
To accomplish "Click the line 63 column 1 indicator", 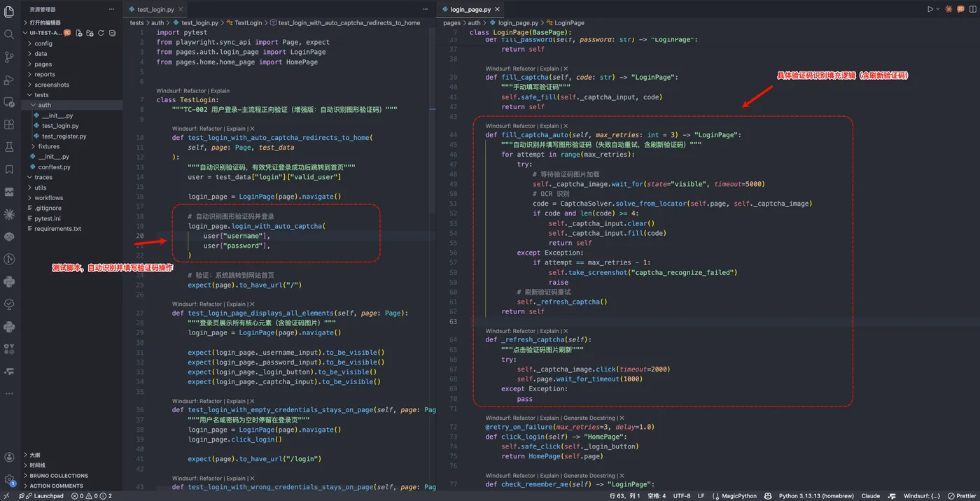I will [x=624, y=495].
